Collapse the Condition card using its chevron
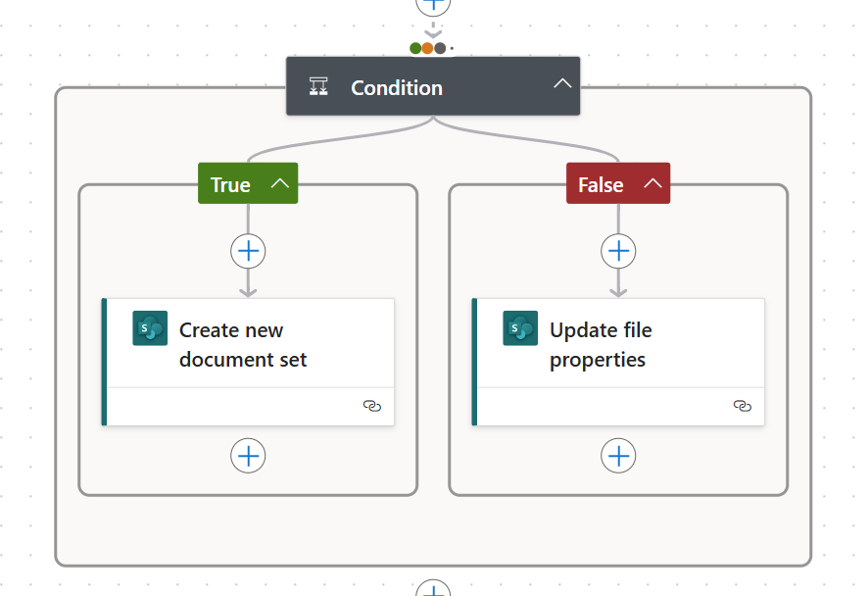868x596 pixels. coord(562,85)
